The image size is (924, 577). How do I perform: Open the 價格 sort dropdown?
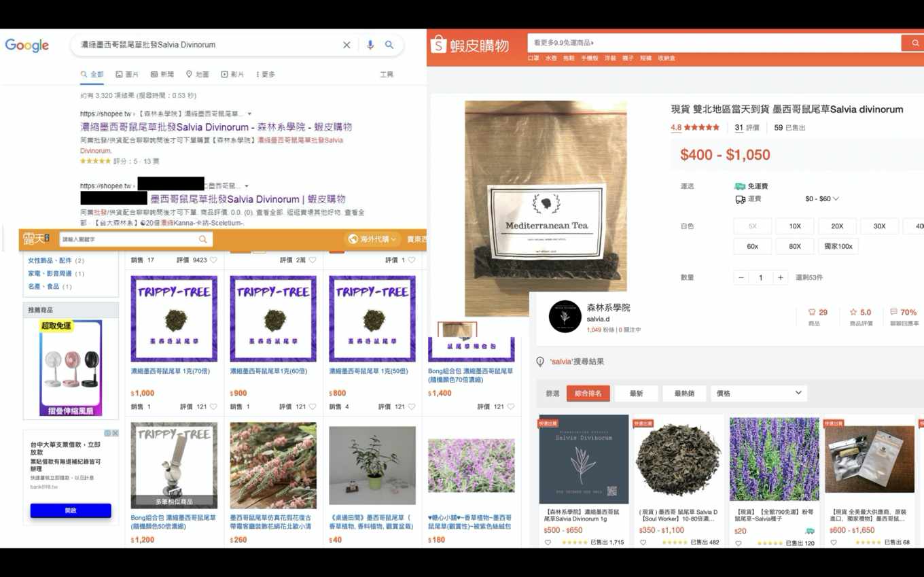[x=759, y=393]
